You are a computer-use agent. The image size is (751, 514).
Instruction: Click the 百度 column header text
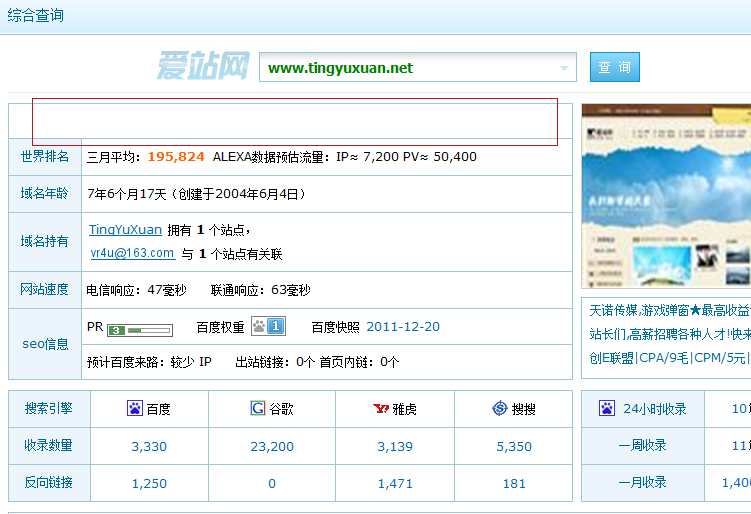pyautogui.click(x=159, y=409)
